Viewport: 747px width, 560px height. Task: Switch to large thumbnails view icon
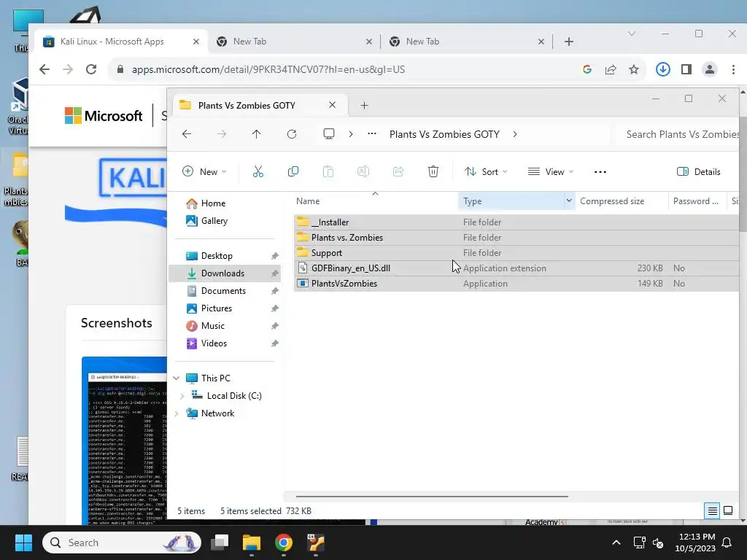(x=728, y=510)
